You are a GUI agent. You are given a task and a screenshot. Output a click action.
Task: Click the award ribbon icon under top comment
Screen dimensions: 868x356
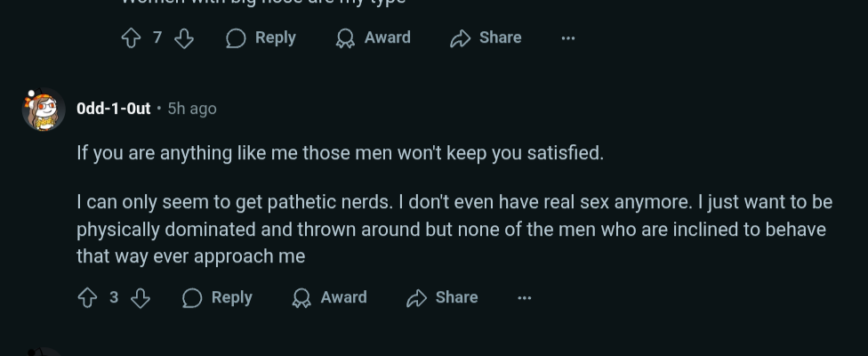point(345,38)
